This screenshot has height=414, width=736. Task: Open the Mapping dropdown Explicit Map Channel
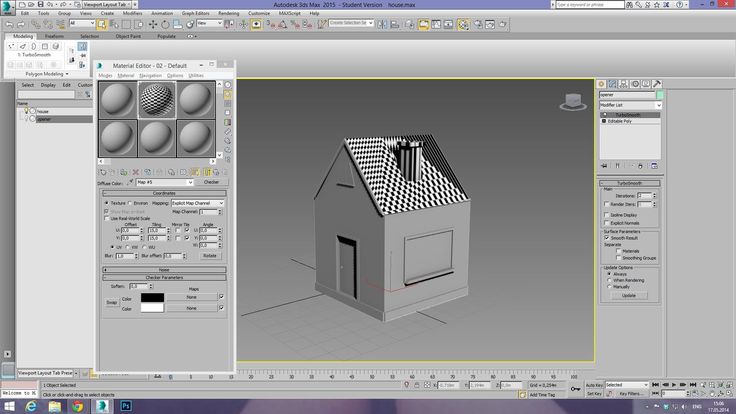click(x=196, y=202)
